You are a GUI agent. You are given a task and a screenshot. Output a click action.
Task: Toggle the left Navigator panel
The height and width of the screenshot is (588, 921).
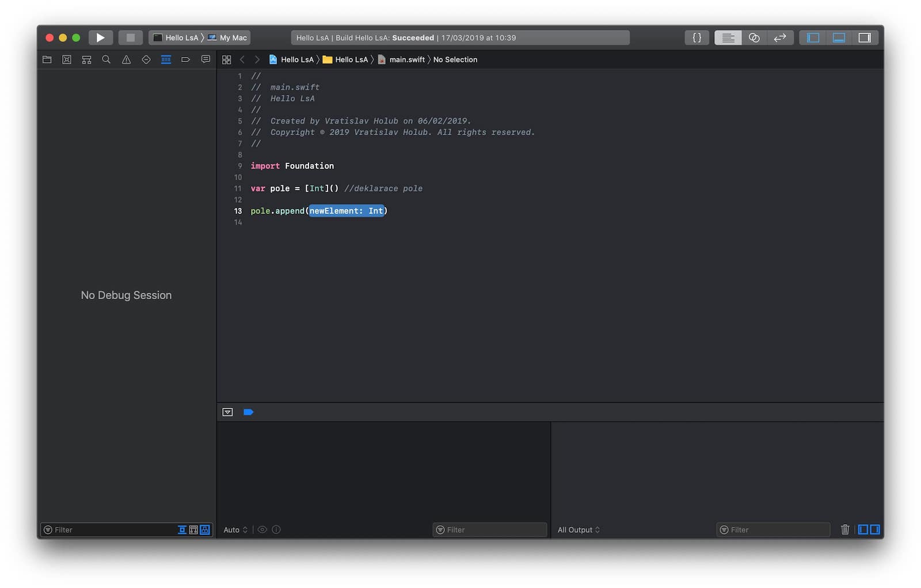[x=813, y=38]
